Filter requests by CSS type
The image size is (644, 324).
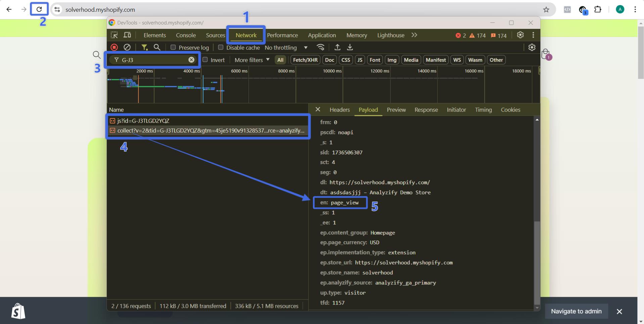coord(346,60)
